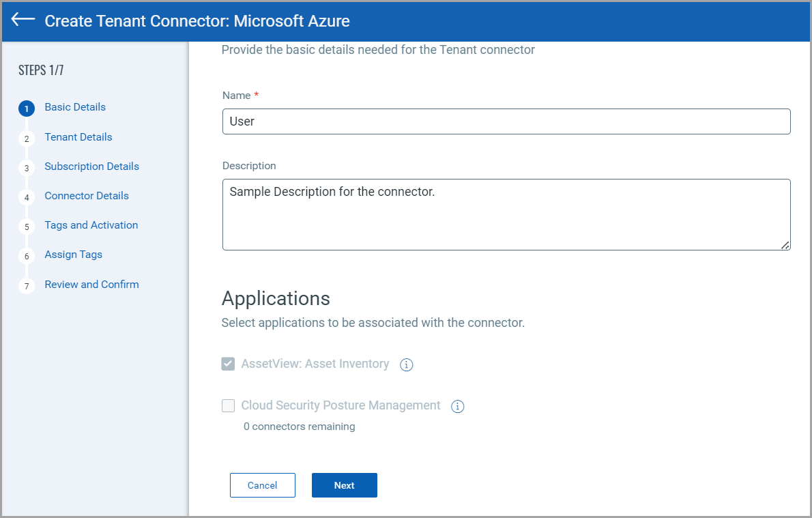812x518 pixels.
Task: Click the Cancel button
Action: point(263,485)
